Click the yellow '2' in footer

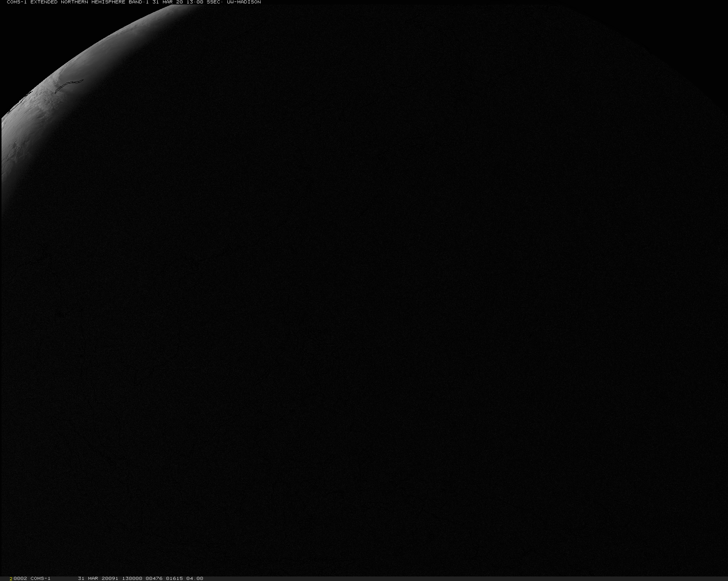(x=11, y=578)
